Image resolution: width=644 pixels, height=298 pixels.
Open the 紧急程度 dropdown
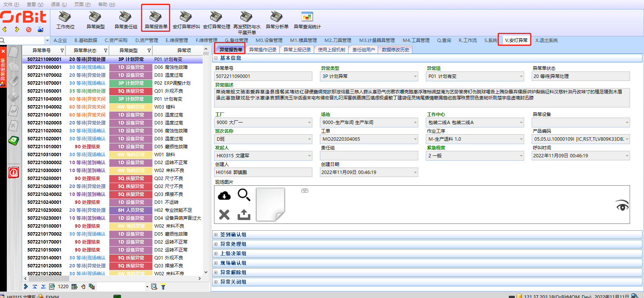521,156
